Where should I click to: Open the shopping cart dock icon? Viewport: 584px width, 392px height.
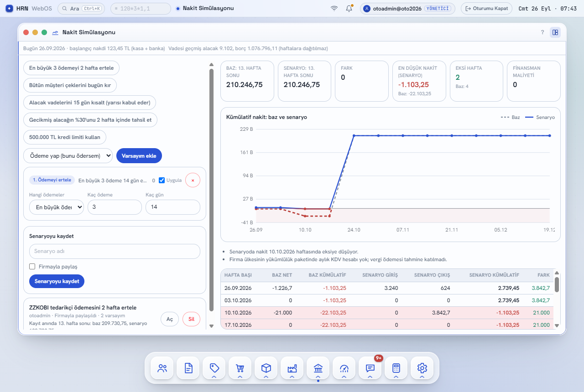240,368
